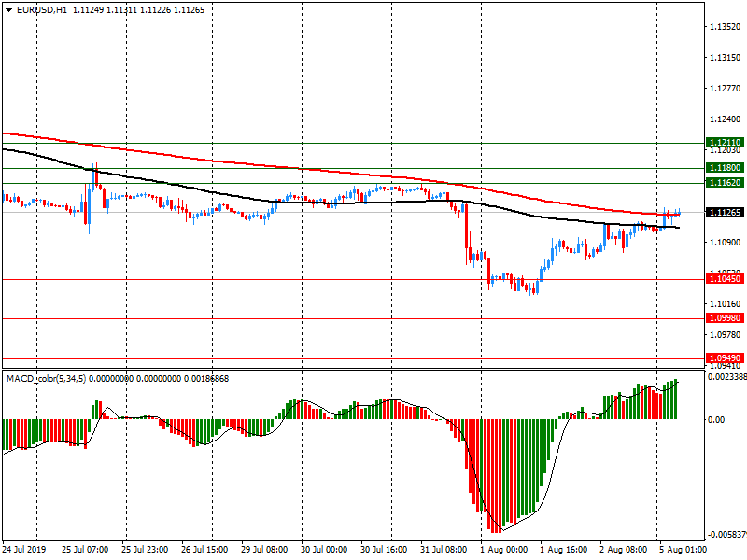
Task: Click the 30 Jul 00:00 time axis label
Action: (x=324, y=550)
